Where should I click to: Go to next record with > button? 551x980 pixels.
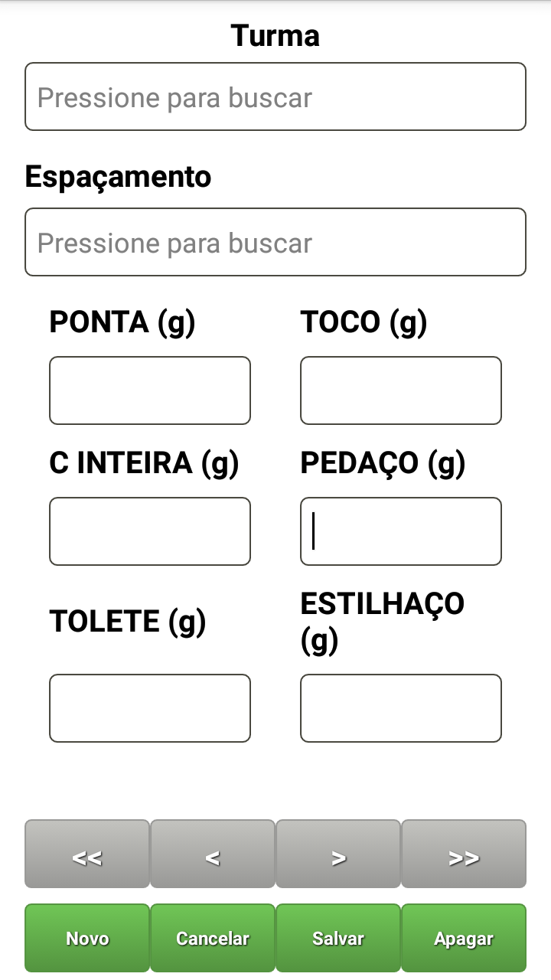point(338,854)
